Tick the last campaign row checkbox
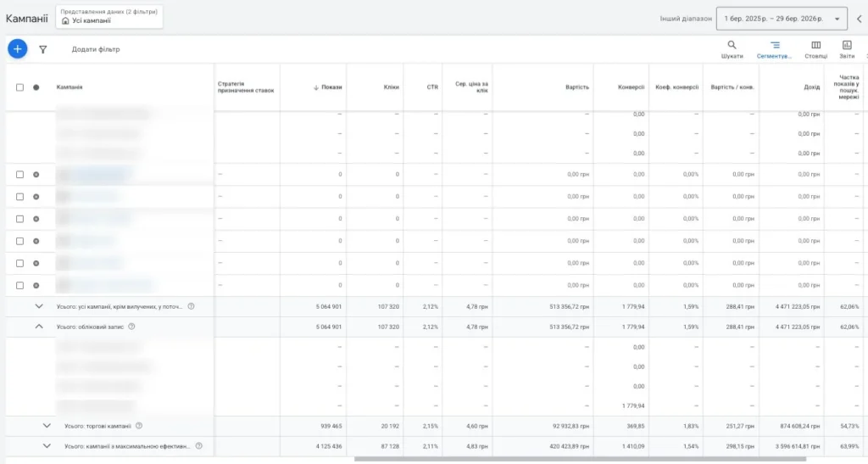 (x=20, y=286)
